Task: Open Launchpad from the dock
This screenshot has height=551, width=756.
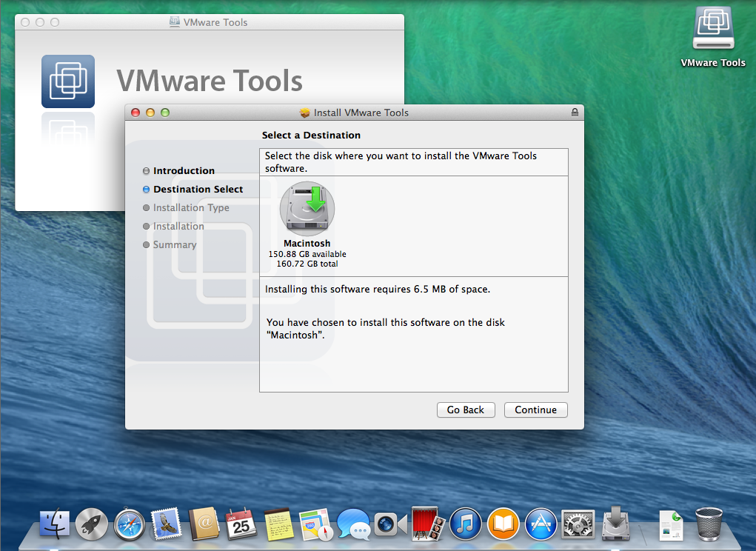Action: 92,525
